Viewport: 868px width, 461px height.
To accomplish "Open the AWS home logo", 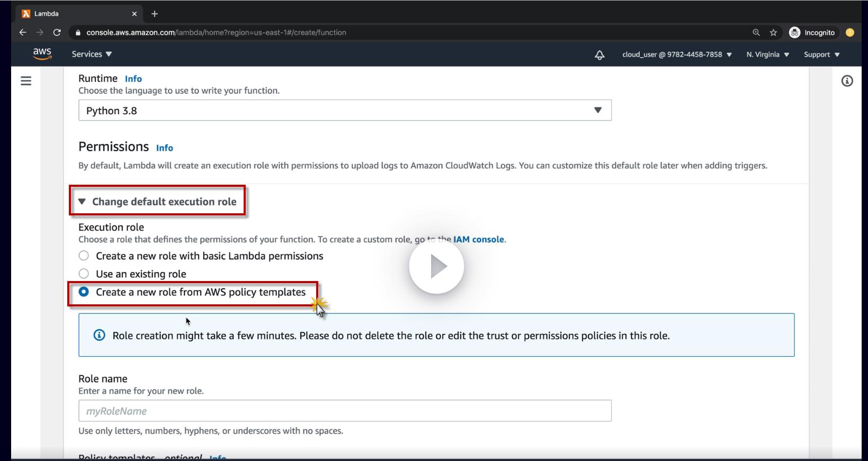I will tap(42, 54).
